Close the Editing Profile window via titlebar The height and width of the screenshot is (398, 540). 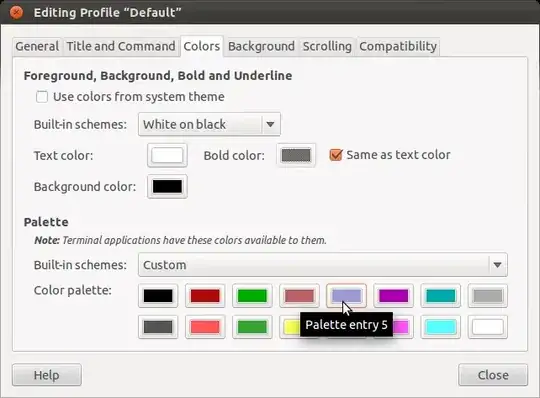point(16,12)
